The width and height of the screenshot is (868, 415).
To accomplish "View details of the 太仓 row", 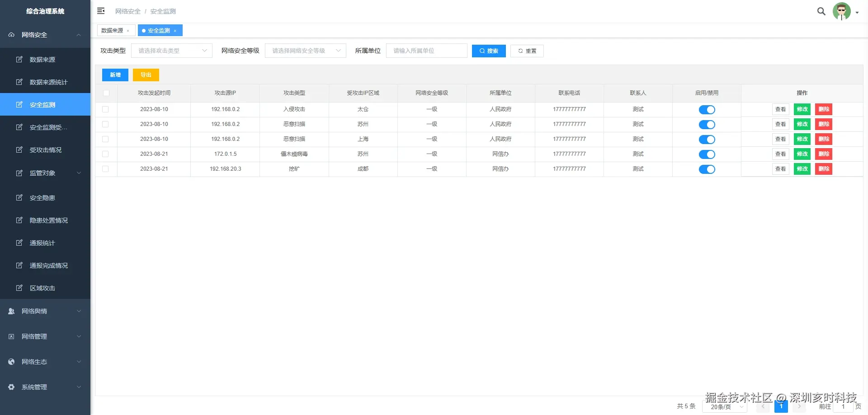I will (x=780, y=109).
